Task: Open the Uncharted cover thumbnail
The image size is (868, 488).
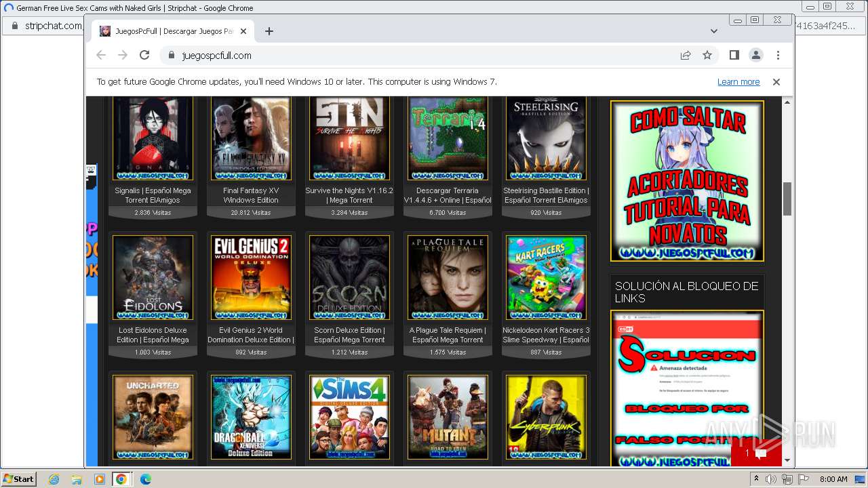Action: (x=153, y=417)
